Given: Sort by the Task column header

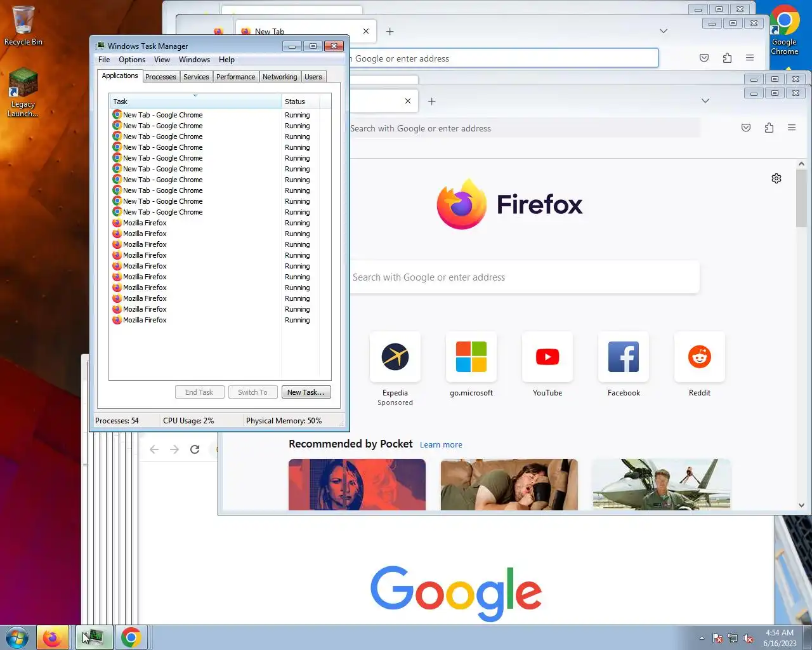Looking at the screenshot, I should pyautogui.click(x=195, y=102).
